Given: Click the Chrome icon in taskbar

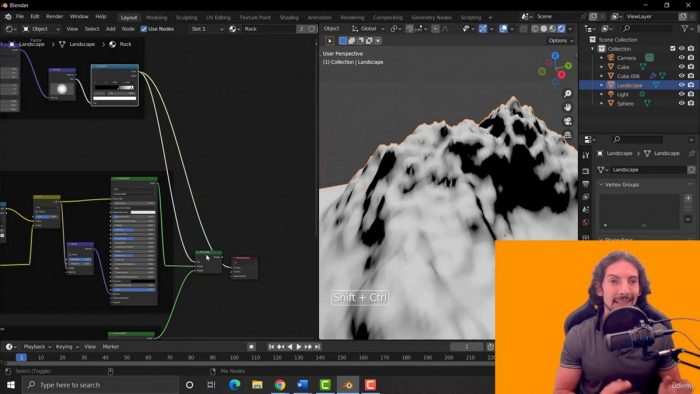Looking at the screenshot, I should tap(280, 385).
